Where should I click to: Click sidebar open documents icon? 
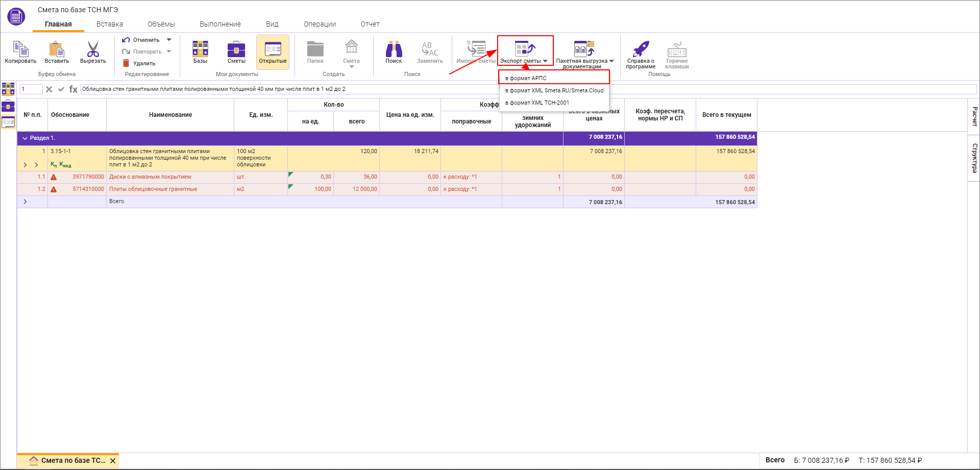coord(8,122)
